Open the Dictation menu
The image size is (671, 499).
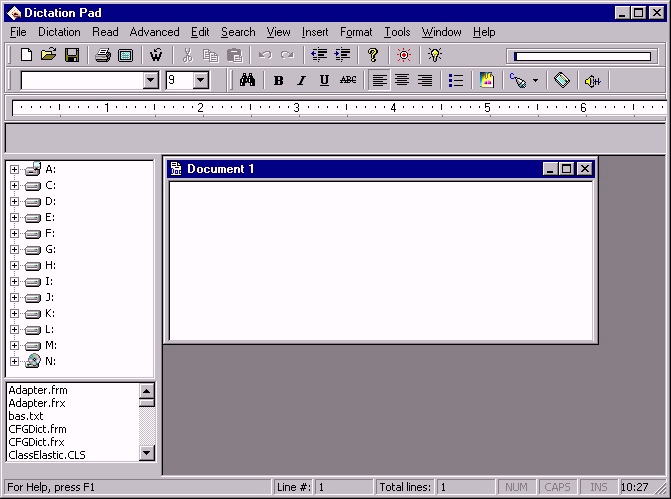click(x=59, y=32)
